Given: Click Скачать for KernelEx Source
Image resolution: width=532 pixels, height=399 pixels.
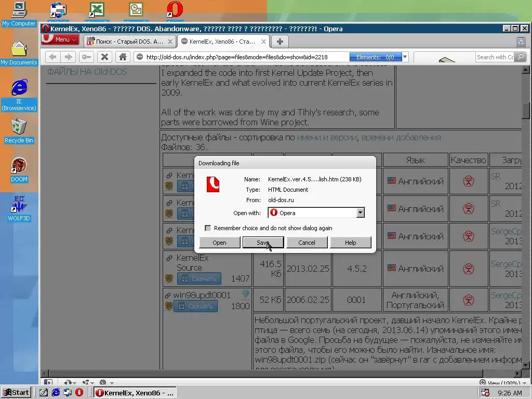Looking at the screenshot, I should (199, 279).
